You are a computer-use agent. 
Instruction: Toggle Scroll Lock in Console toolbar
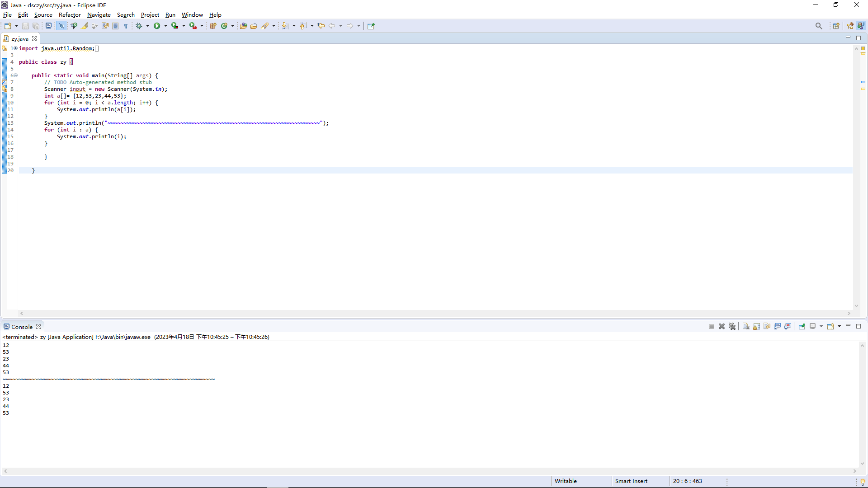click(x=756, y=326)
